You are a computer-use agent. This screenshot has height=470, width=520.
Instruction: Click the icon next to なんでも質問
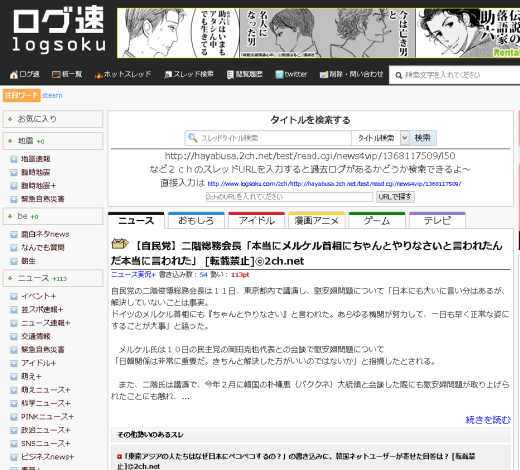tap(14, 248)
